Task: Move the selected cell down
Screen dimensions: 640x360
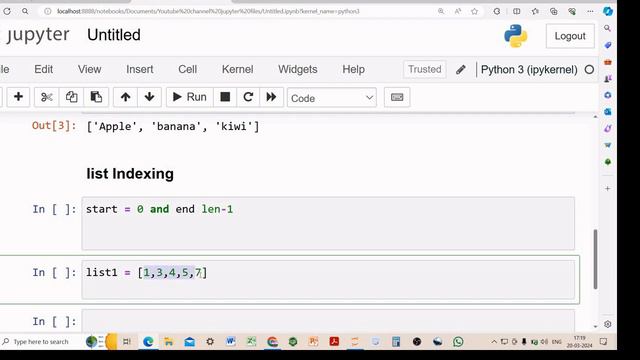Action: pos(149,97)
